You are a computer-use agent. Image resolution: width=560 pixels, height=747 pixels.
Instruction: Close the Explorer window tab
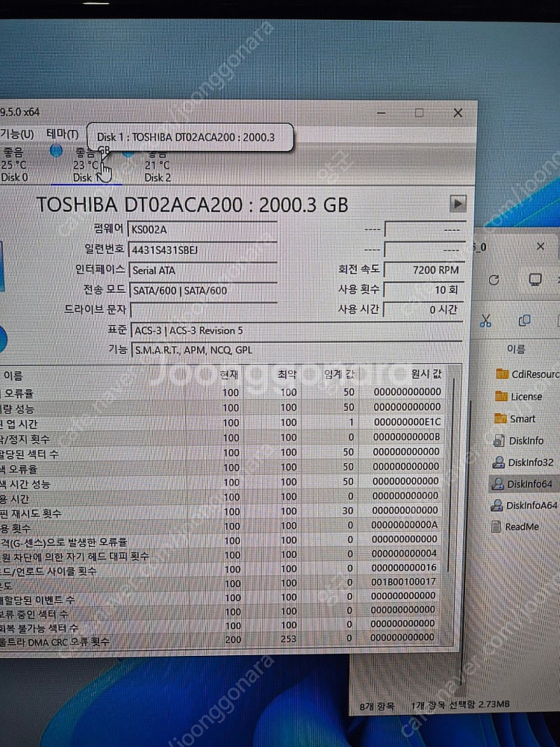click(541, 247)
